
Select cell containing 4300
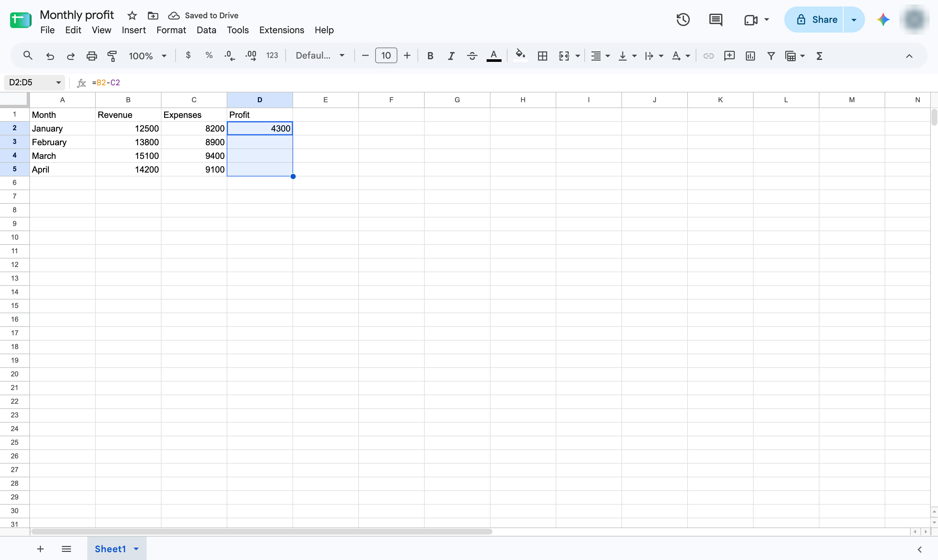[260, 128]
